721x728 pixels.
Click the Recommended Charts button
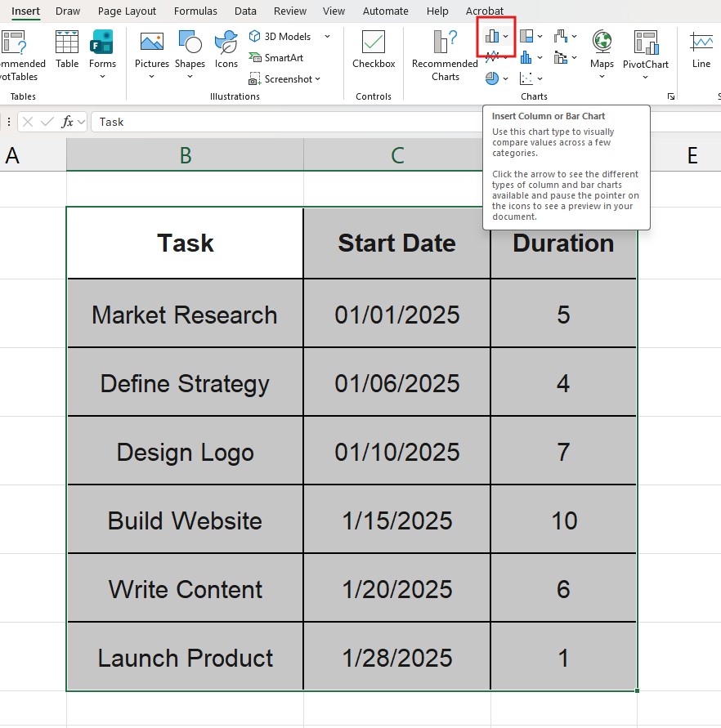pos(445,55)
